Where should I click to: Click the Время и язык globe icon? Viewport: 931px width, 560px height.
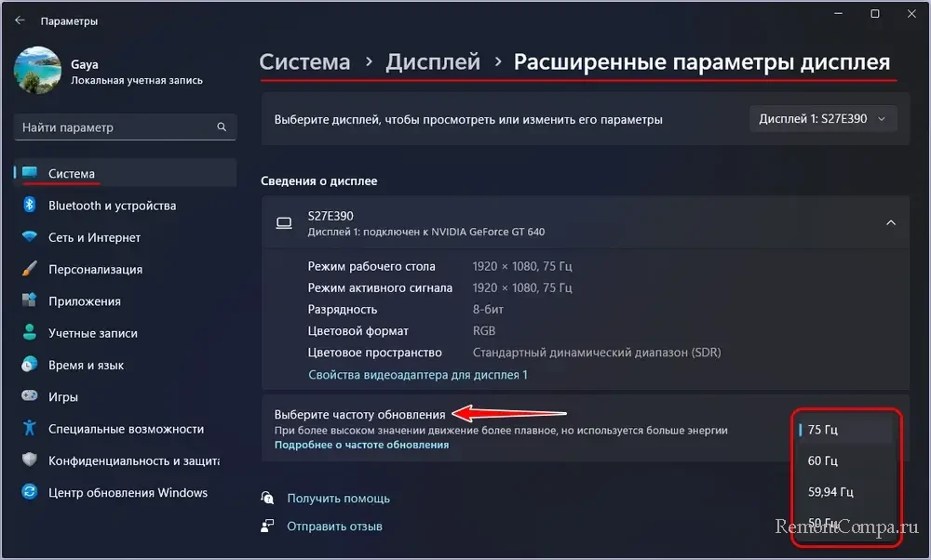(29, 365)
